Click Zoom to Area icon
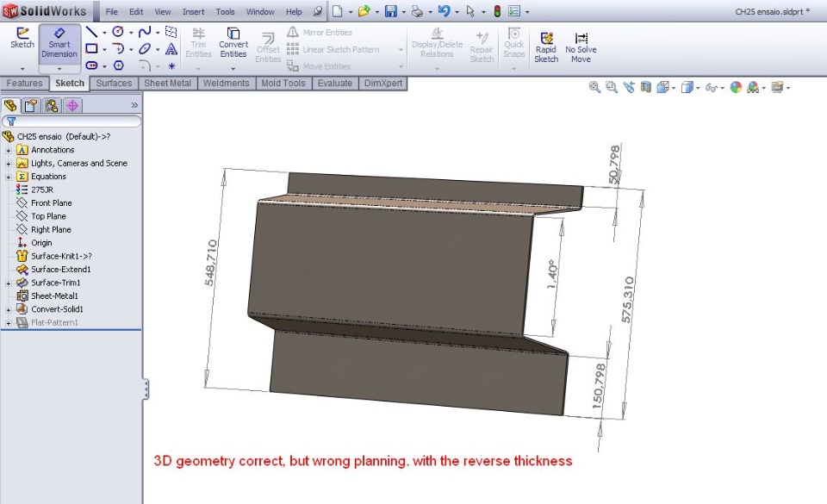827x504 pixels. 612,87
